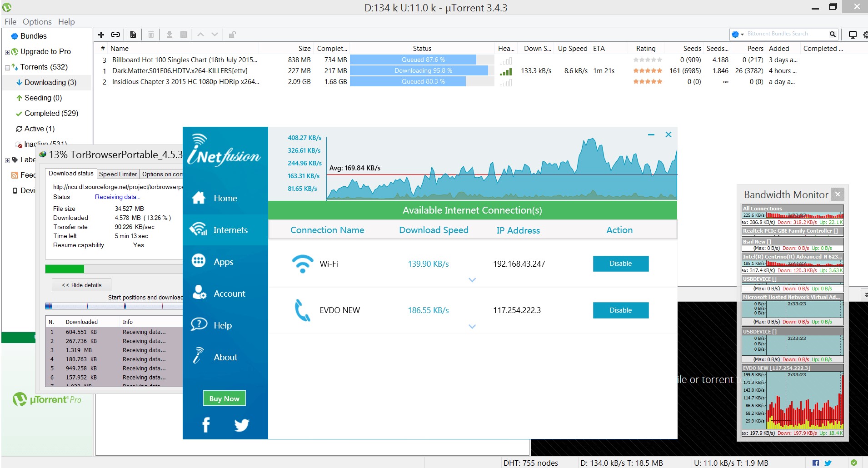Viewport: 868px width, 468px height.
Task: Click the Hide details button
Action: point(81,284)
